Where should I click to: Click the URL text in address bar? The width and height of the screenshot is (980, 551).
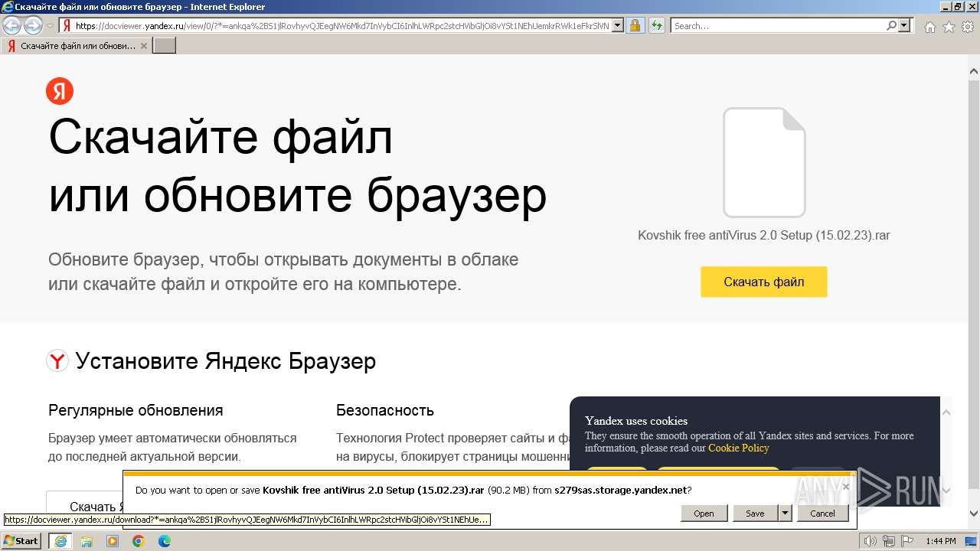(x=342, y=25)
